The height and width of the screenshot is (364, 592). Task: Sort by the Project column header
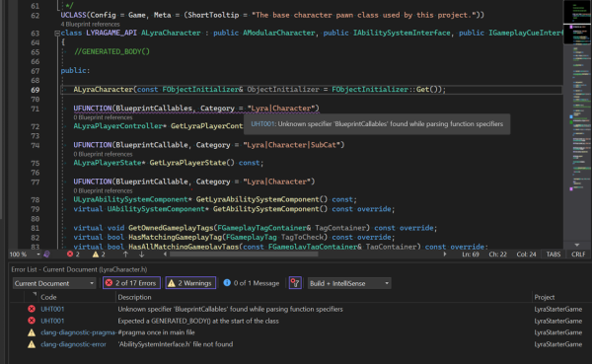point(545,297)
